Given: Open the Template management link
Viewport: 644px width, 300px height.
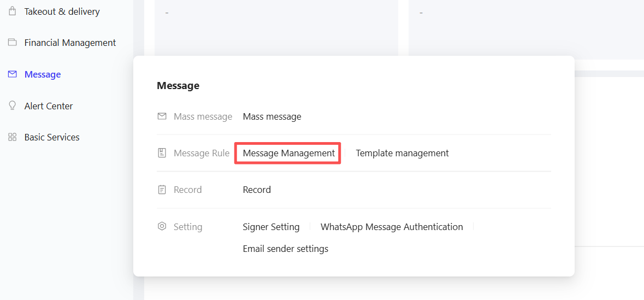Looking at the screenshot, I should (402, 154).
